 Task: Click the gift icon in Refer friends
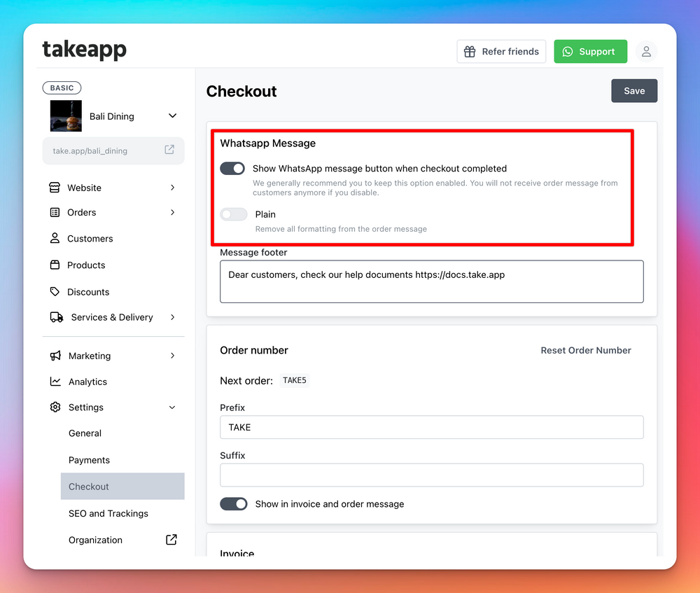point(470,52)
